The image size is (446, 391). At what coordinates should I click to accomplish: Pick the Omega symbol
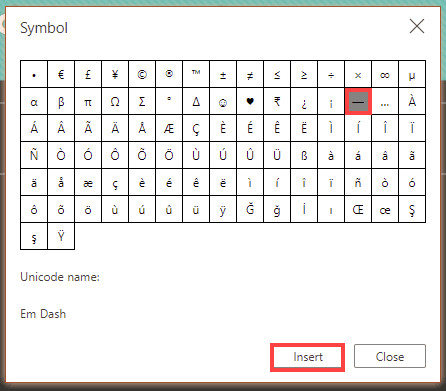point(115,101)
